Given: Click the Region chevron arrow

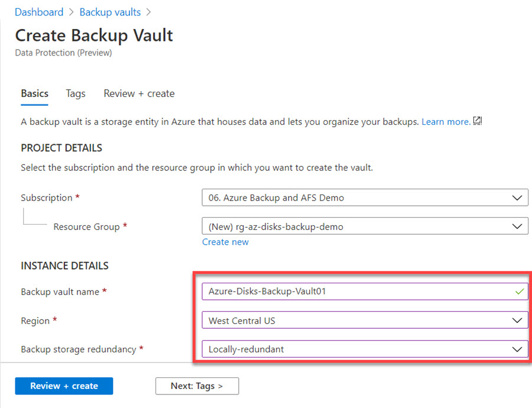Looking at the screenshot, I should [517, 320].
